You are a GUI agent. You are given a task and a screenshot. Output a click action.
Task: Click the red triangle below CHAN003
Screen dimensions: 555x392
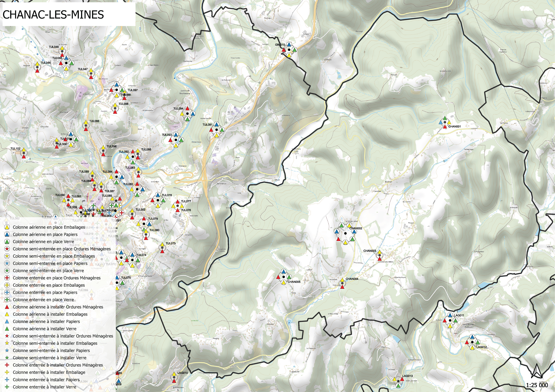coord(380,259)
